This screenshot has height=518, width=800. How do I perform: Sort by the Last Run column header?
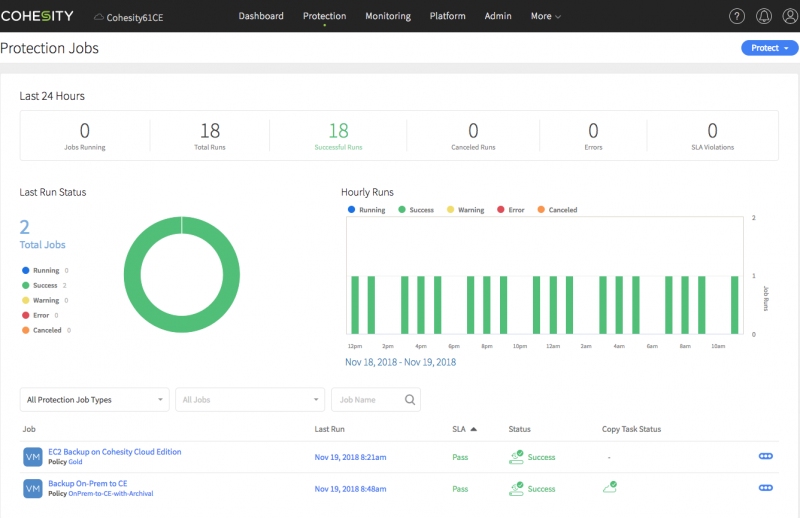click(x=329, y=429)
